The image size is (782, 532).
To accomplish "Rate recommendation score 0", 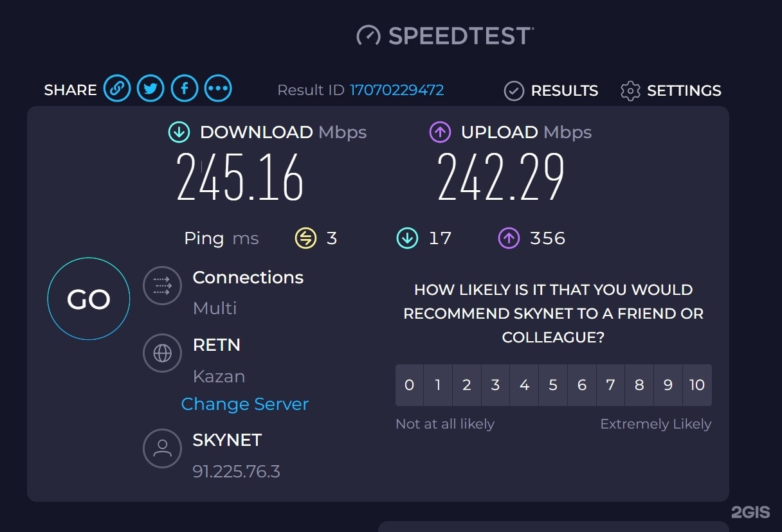I will tap(409, 385).
